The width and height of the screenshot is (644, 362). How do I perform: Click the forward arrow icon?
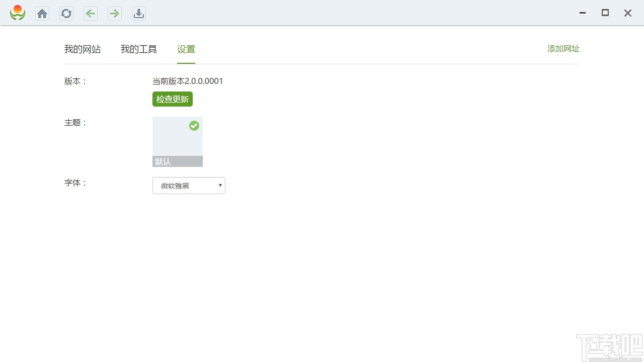click(x=114, y=14)
